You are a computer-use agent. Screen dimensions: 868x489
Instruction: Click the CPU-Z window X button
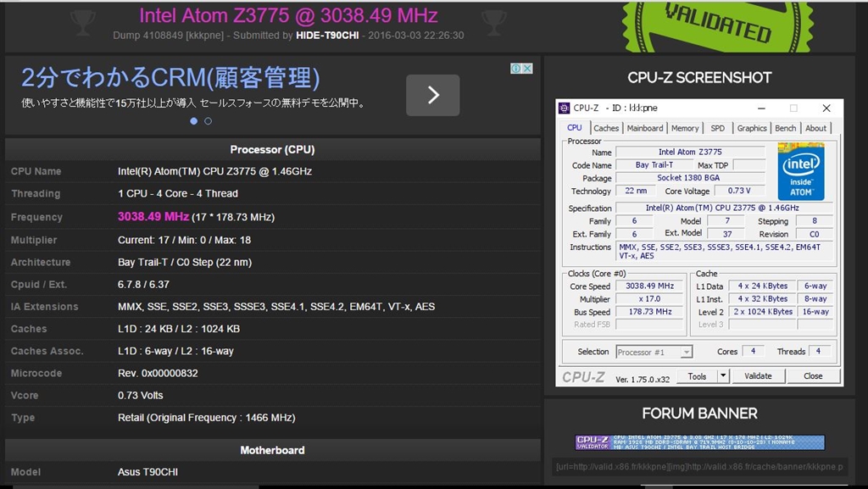point(826,108)
